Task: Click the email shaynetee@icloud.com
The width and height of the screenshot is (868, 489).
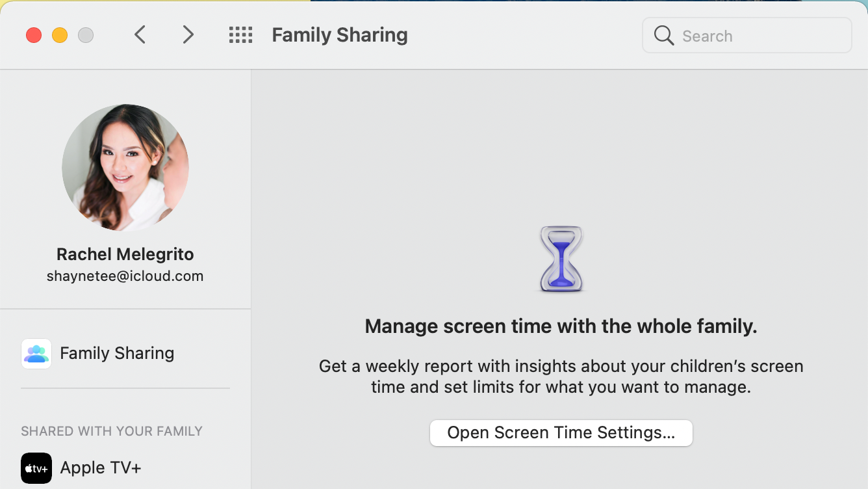Action: (125, 276)
